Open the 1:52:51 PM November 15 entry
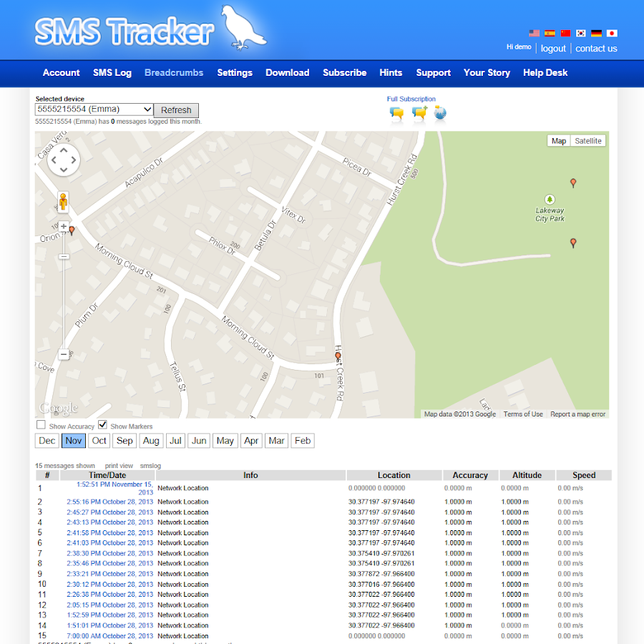The width and height of the screenshot is (644, 644). 114,488
